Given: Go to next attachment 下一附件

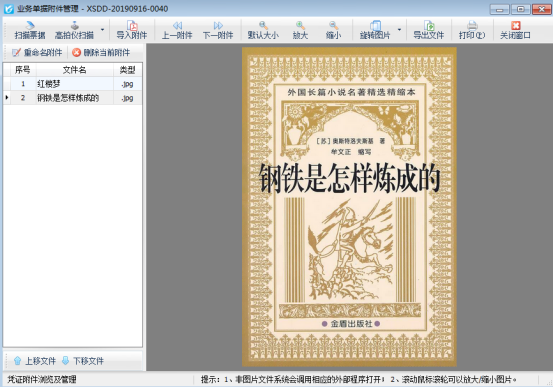Looking at the screenshot, I should tap(218, 30).
